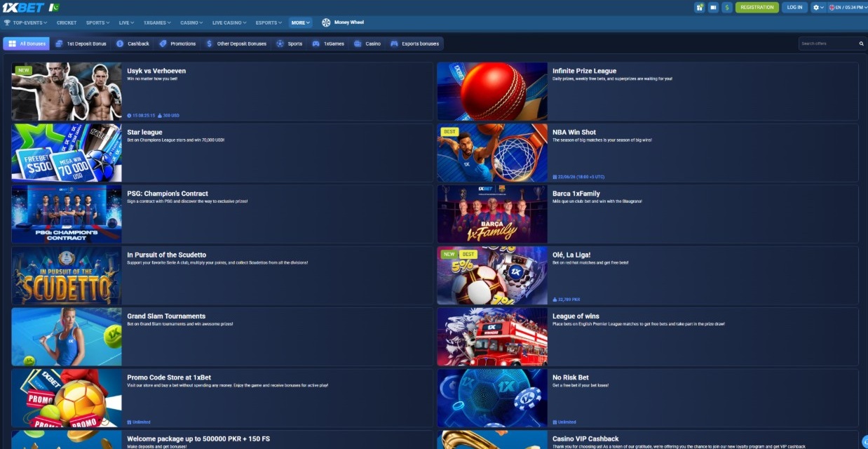Viewport: 868px width, 449px height.
Task: Click the Pakistan flag icon
Action: click(x=54, y=7)
